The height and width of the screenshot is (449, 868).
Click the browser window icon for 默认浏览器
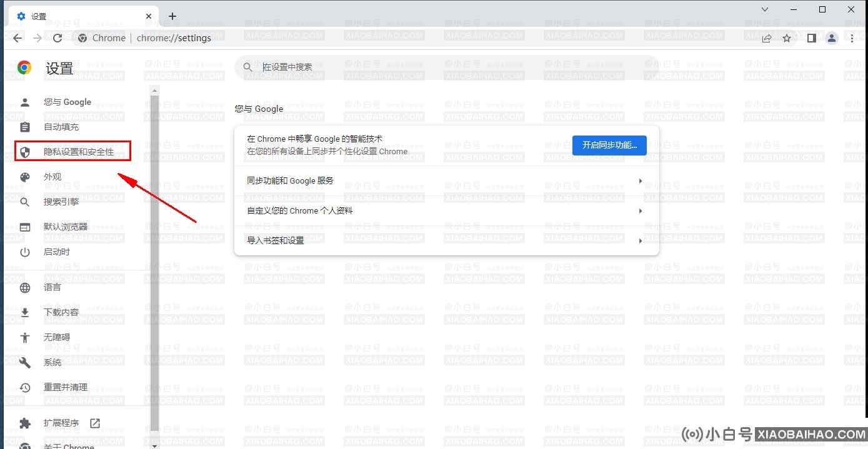coord(25,227)
